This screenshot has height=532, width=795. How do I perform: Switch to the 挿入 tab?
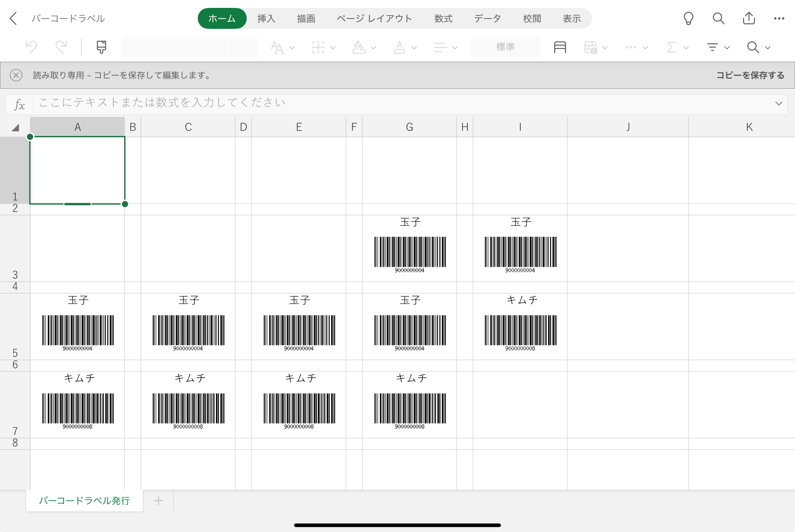coord(266,18)
